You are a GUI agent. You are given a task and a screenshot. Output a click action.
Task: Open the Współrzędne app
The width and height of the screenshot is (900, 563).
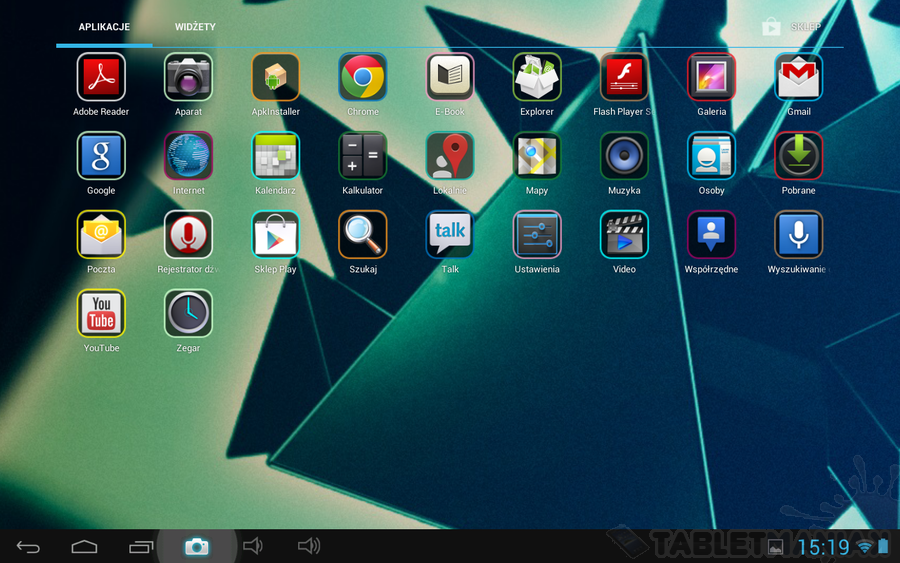(x=712, y=234)
